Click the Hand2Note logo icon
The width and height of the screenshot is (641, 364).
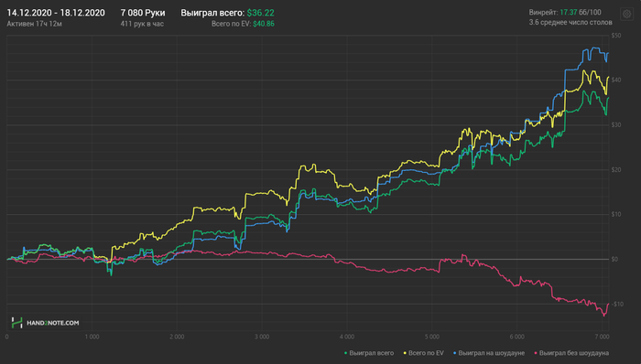16,323
